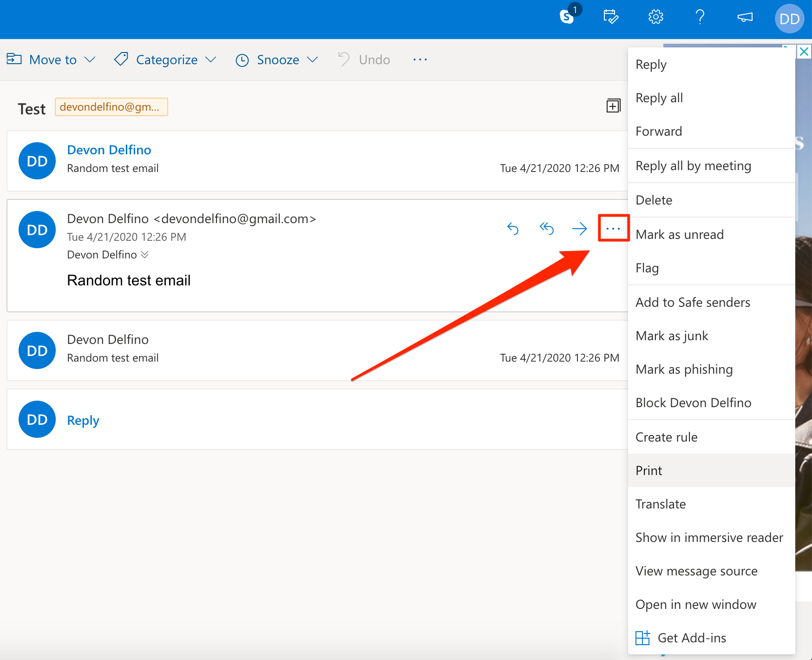Click the Devon Delfino sender name link
Image resolution: width=812 pixels, height=660 pixels.
[x=109, y=150]
